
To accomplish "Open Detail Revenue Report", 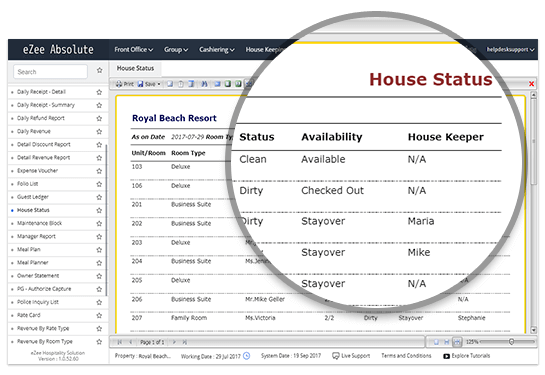I will pyautogui.click(x=44, y=157).
